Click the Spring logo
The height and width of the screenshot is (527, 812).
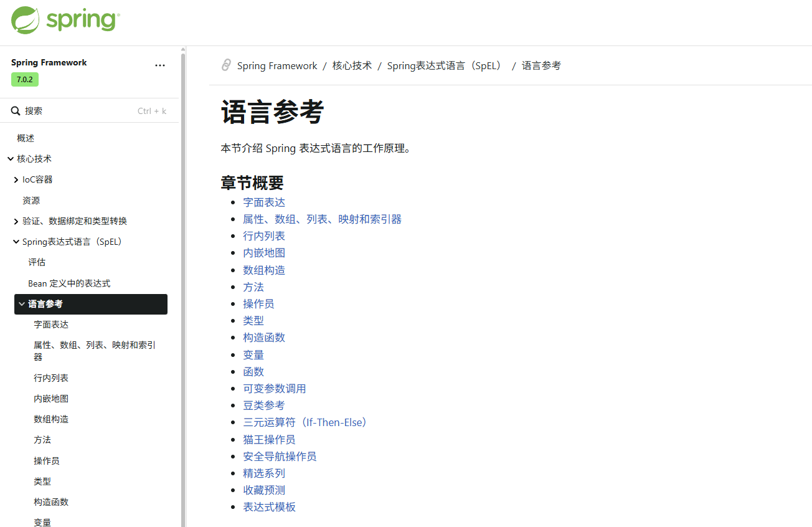click(x=65, y=20)
